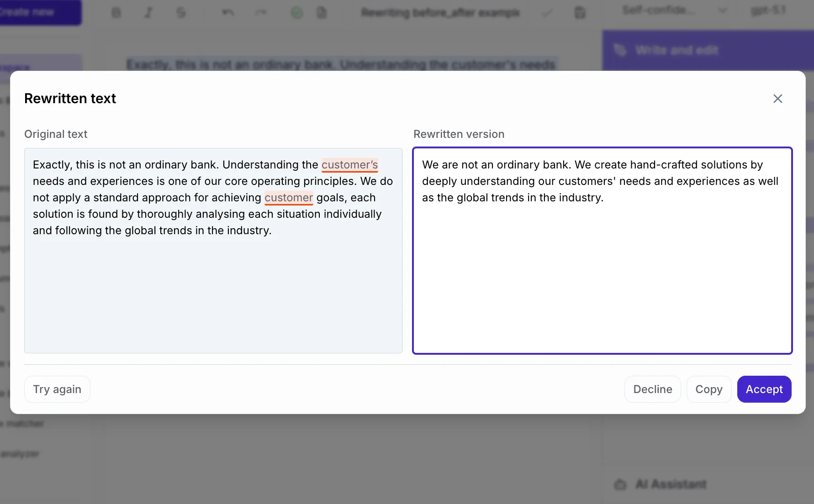Click the Undo icon in the toolbar

pyautogui.click(x=227, y=12)
